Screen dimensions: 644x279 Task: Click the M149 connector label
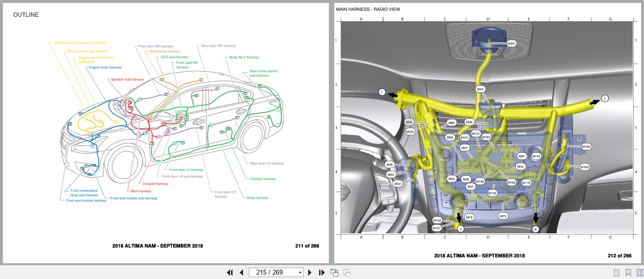pyautogui.click(x=480, y=182)
